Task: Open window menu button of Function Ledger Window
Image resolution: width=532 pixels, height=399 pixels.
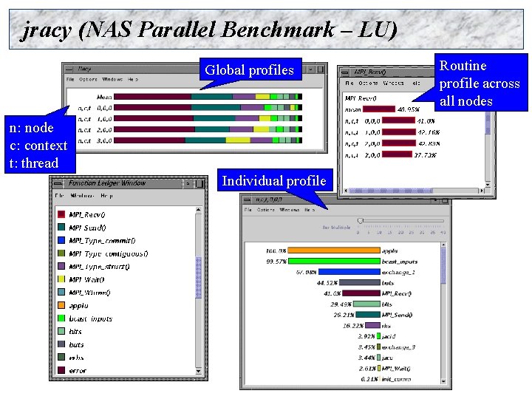Action: pyautogui.click(x=58, y=183)
